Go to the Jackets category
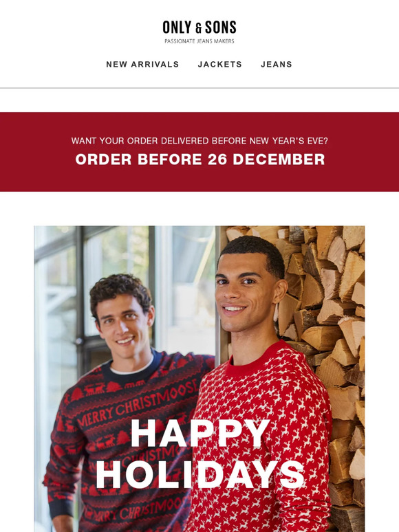Viewport: 399px width, 532px height. click(x=219, y=64)
